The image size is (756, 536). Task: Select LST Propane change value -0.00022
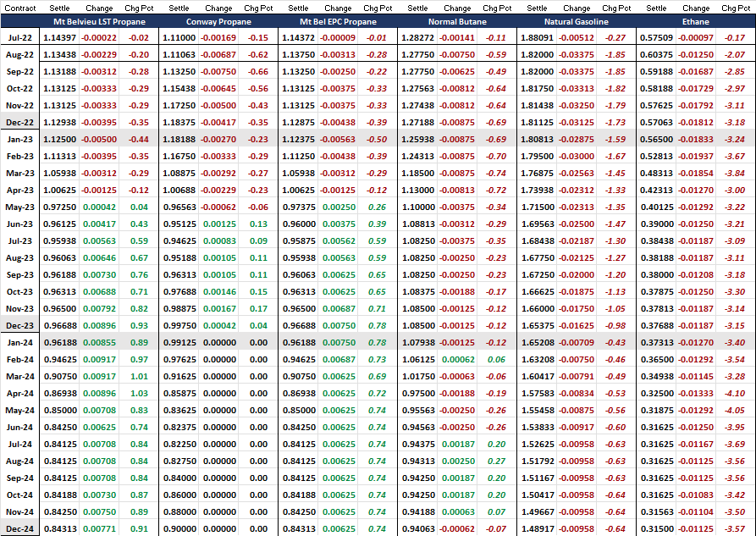click(x=99, y=37)
